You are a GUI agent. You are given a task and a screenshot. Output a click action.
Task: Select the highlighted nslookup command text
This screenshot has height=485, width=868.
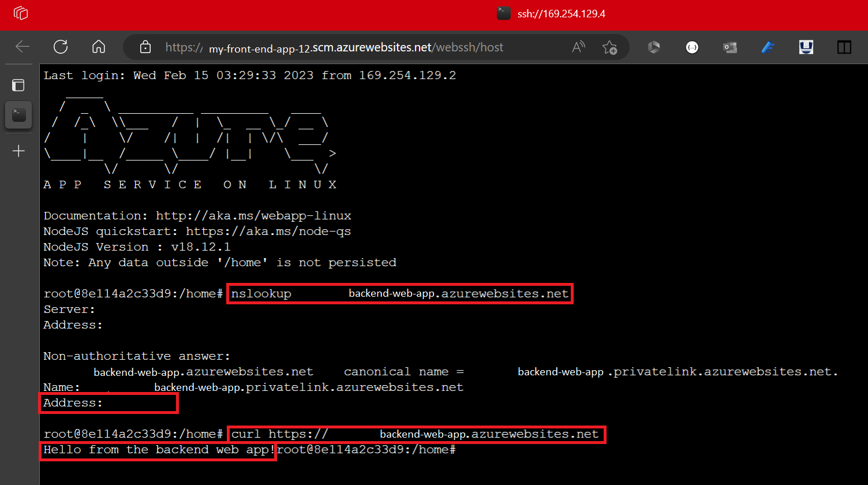[399, 293]
